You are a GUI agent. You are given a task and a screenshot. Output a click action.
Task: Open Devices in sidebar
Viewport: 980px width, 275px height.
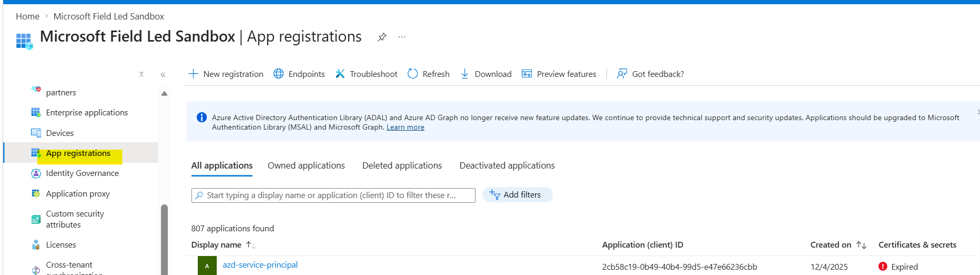click(60, 133)
